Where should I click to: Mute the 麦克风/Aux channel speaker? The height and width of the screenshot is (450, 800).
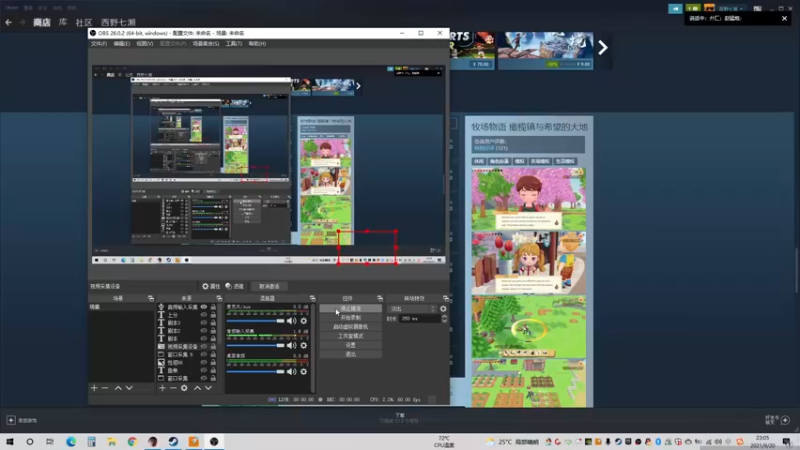(x=291, y=321)
